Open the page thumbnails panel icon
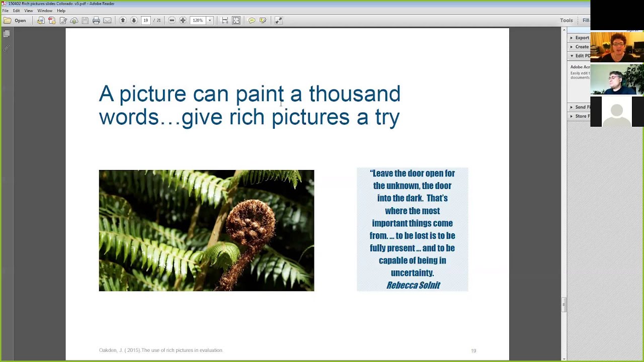Image resolution: width=644 pixels, height=362 pixels. click(x=7, y=34)
